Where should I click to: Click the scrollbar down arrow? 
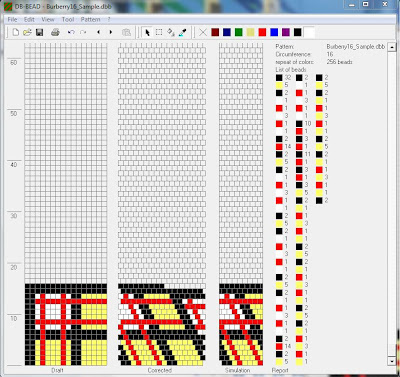[392, 361]
